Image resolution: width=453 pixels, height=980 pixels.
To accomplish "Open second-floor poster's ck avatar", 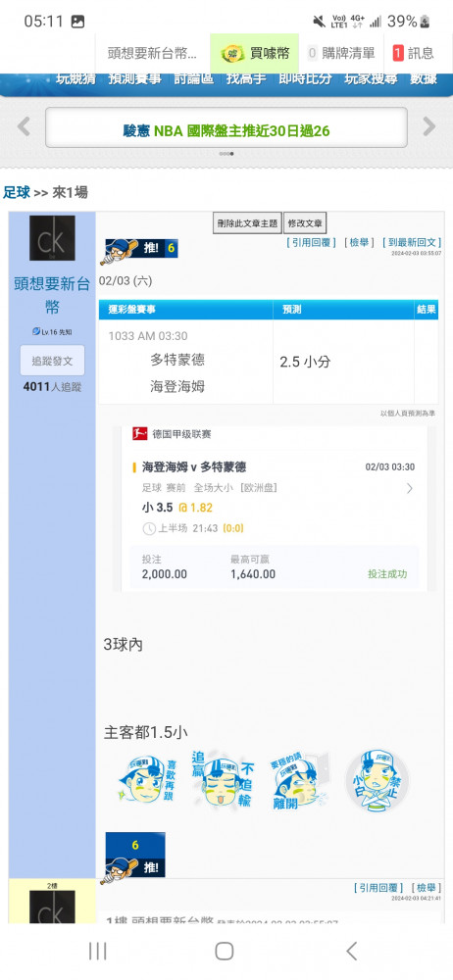I will coord(52,906).
